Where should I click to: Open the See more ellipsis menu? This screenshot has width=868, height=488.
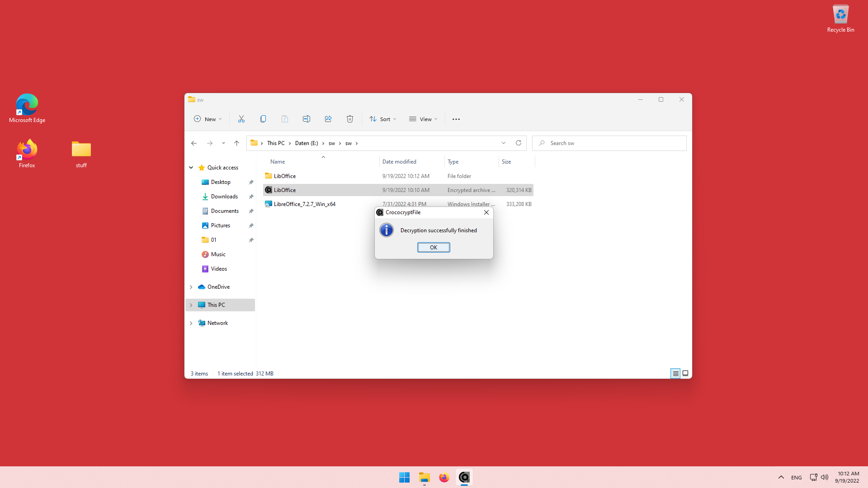(456, 119)
